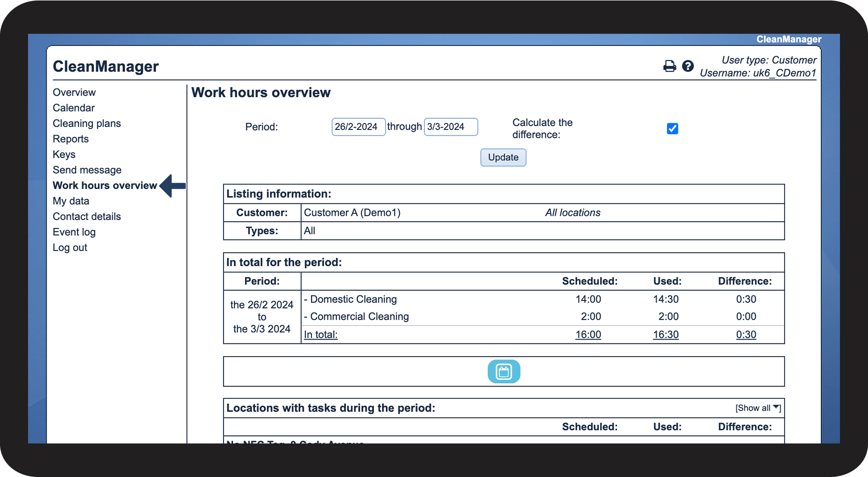The height and width of the screenshot is (477, 868).
Task: Click the period start date field
Action: pos(358,127)
